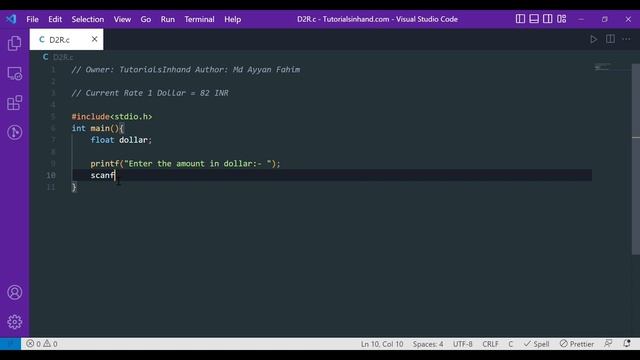This screenshot has height=360, width=640.
Task: Open the Customize Layout icon
Action: point(562,19)
